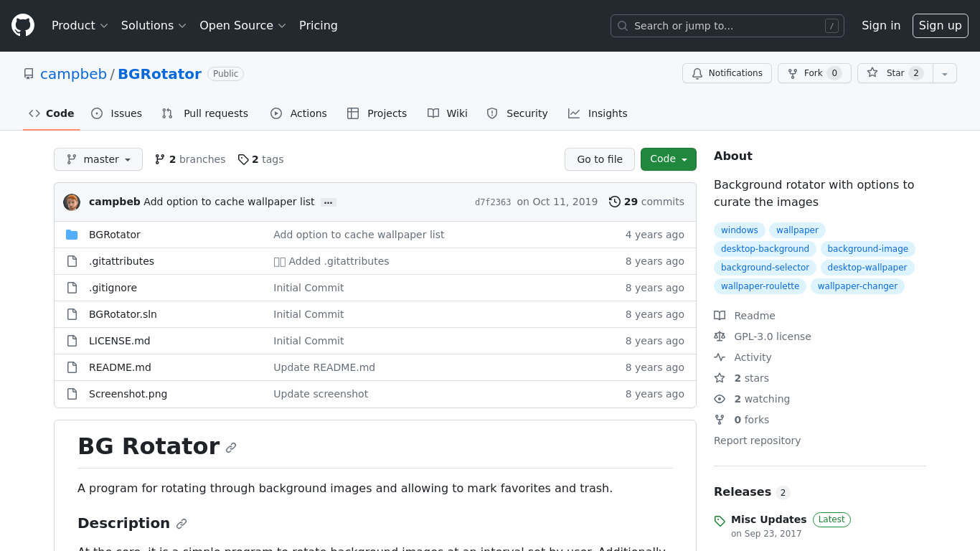
Task: Expand the Open Source menu
Action: [242, 25]
